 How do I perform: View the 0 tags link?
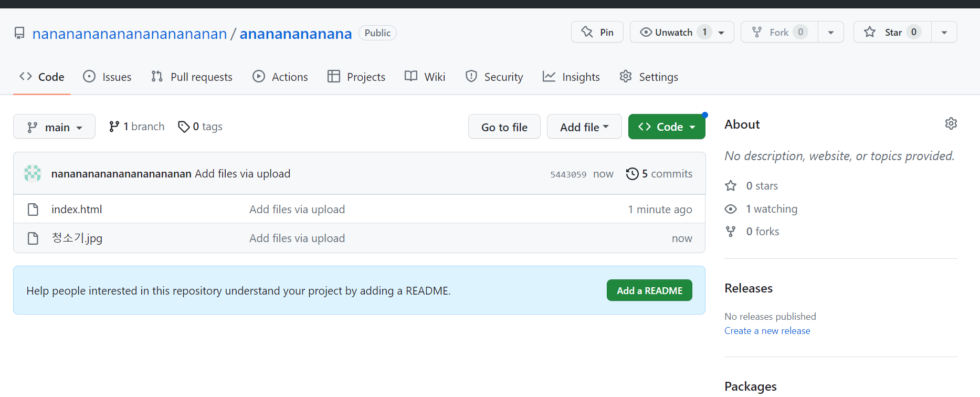click(200, 127)
